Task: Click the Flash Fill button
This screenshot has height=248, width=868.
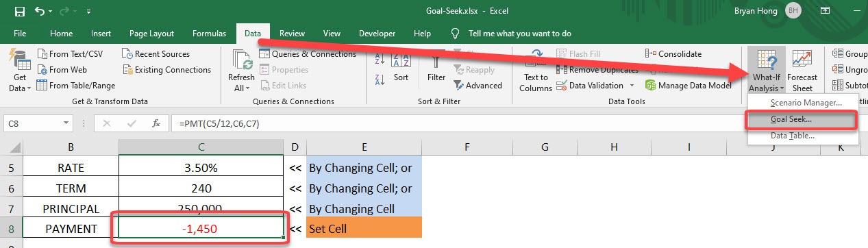Action: 579,54
